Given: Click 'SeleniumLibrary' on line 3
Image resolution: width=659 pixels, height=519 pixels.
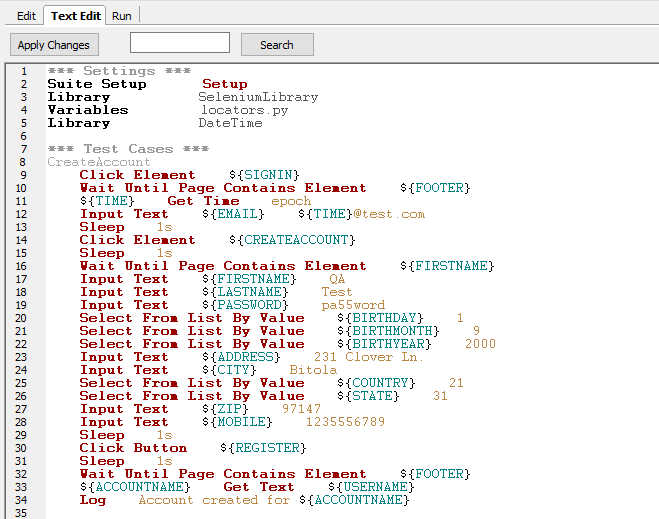Looking at the screenshot, I should click(258, 97).
